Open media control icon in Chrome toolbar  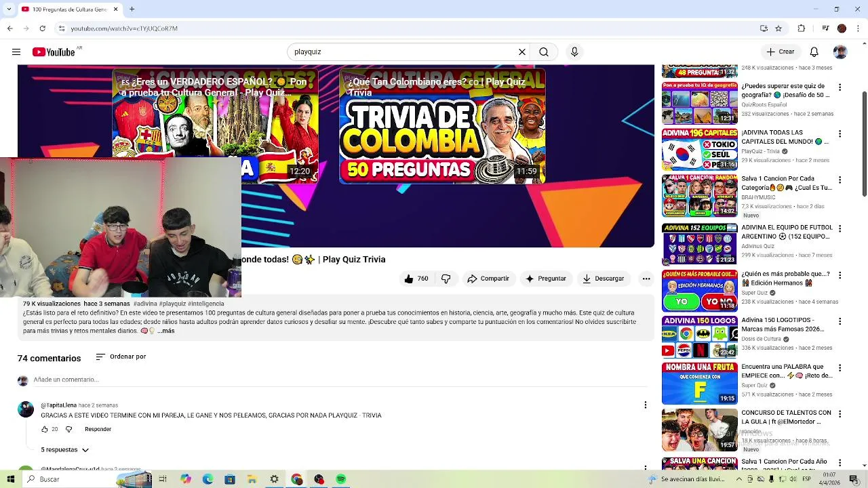click(x=825, y=28)
